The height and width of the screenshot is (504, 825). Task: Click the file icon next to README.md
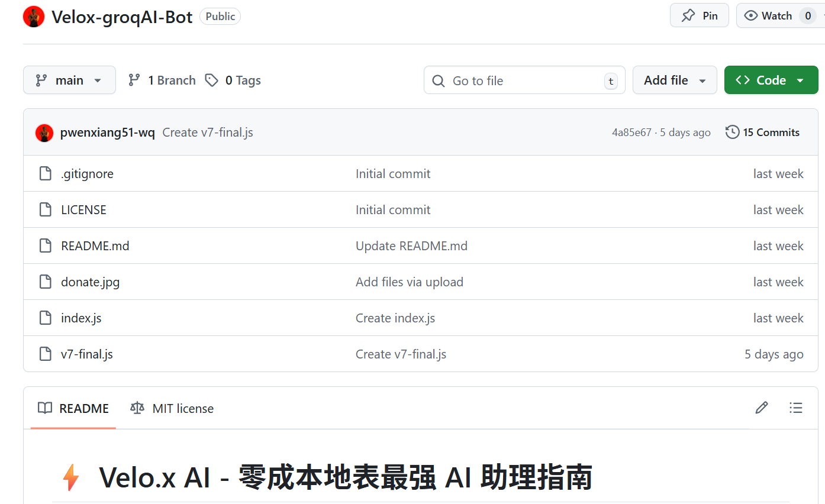pos(46,245)
